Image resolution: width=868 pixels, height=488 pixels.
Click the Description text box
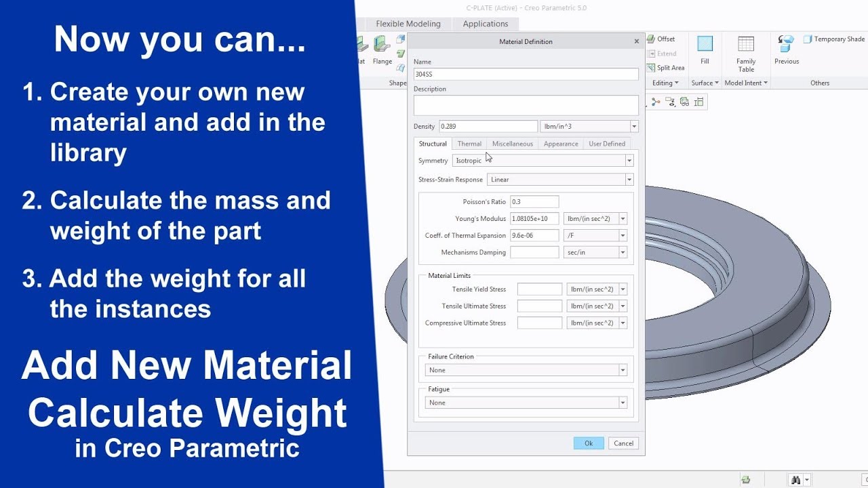tap(526, 105)
